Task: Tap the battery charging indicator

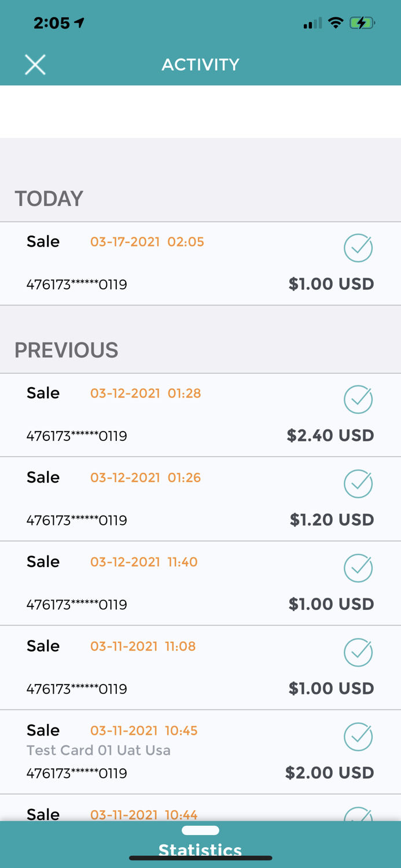Action: (360, 23)
